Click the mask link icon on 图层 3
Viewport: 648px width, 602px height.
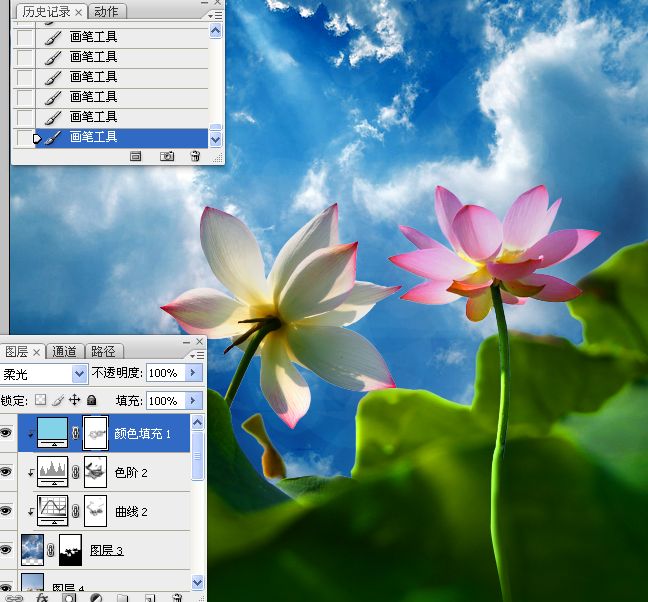[x=50, y=550]
